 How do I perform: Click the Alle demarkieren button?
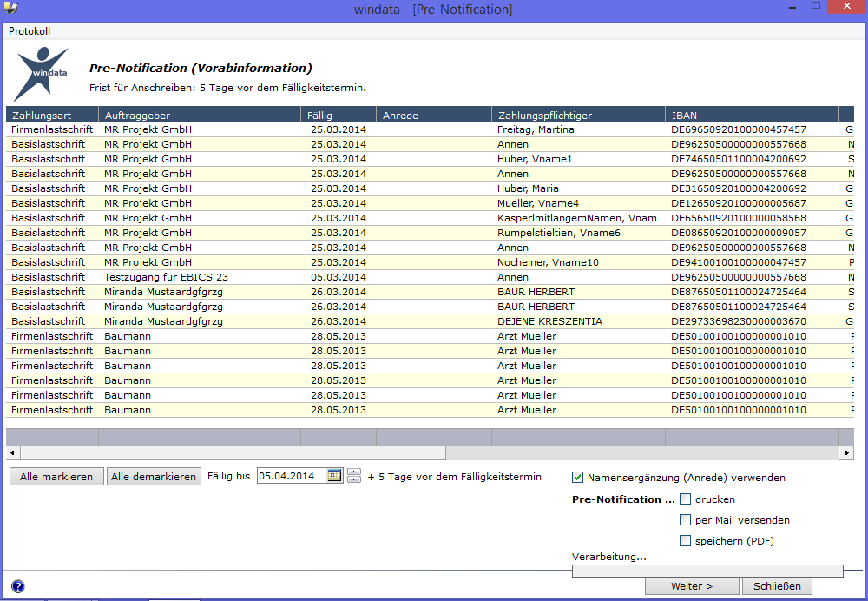pyautogui.click(x=154, y=477)
